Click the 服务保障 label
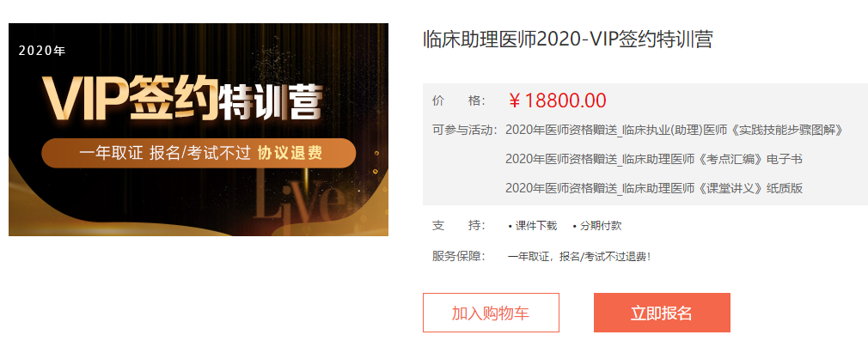 pos(459,257)
